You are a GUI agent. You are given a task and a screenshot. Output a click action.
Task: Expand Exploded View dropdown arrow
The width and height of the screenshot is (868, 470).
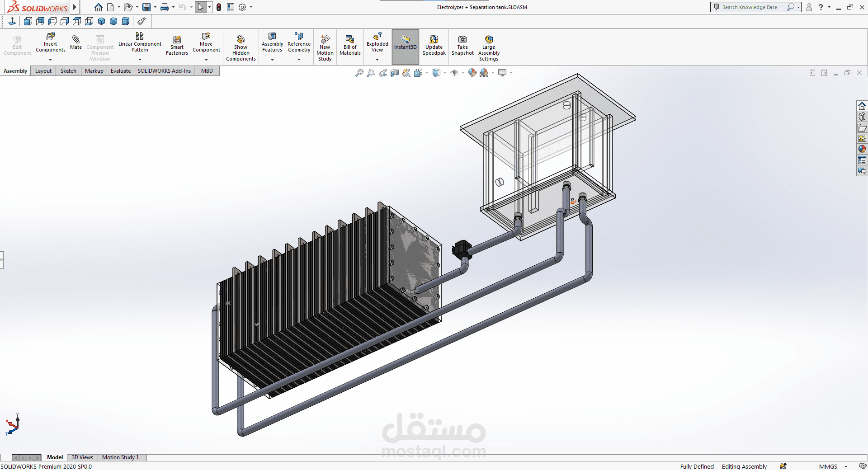(x=377, y=60)
